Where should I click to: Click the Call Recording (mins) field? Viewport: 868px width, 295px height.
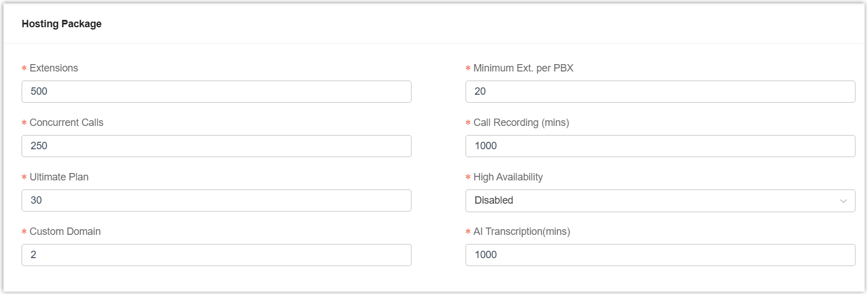pyautogui.click(x=660, y=146)
